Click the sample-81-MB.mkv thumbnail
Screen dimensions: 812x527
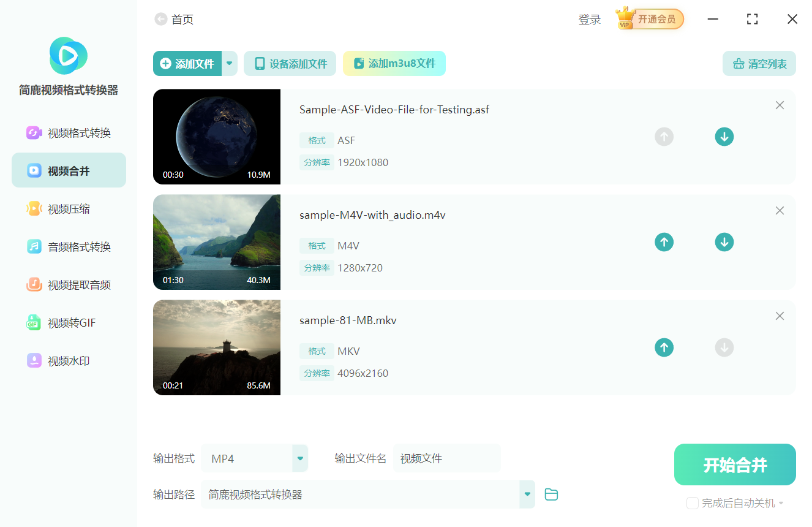[x=217, y=347]
